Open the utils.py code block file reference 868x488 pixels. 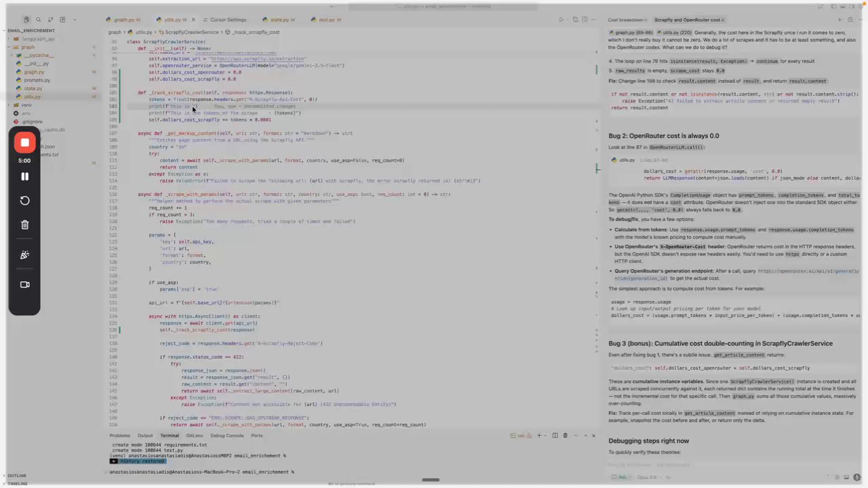tap(624, 160)
